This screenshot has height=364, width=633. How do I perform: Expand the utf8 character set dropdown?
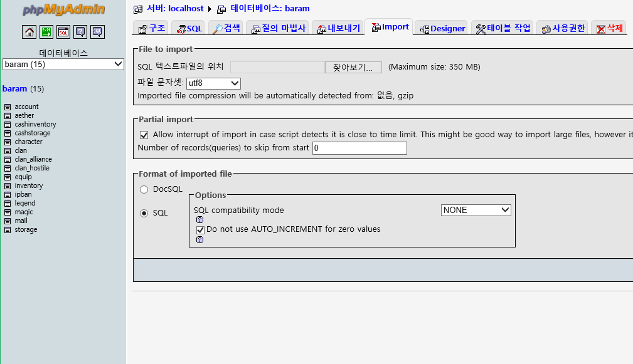213,83
